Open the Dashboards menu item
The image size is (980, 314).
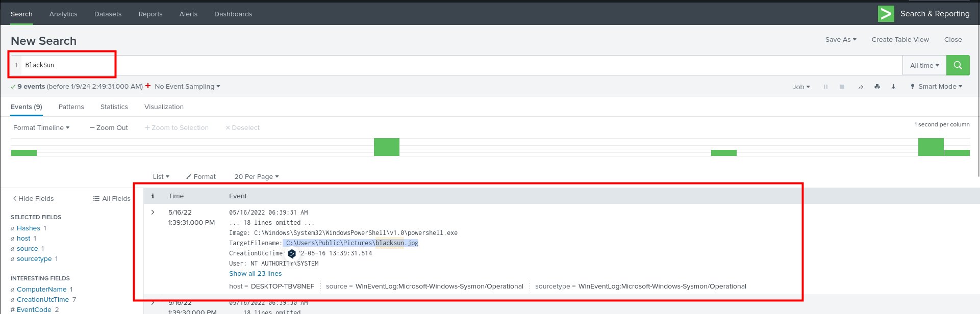pos(233,14)
